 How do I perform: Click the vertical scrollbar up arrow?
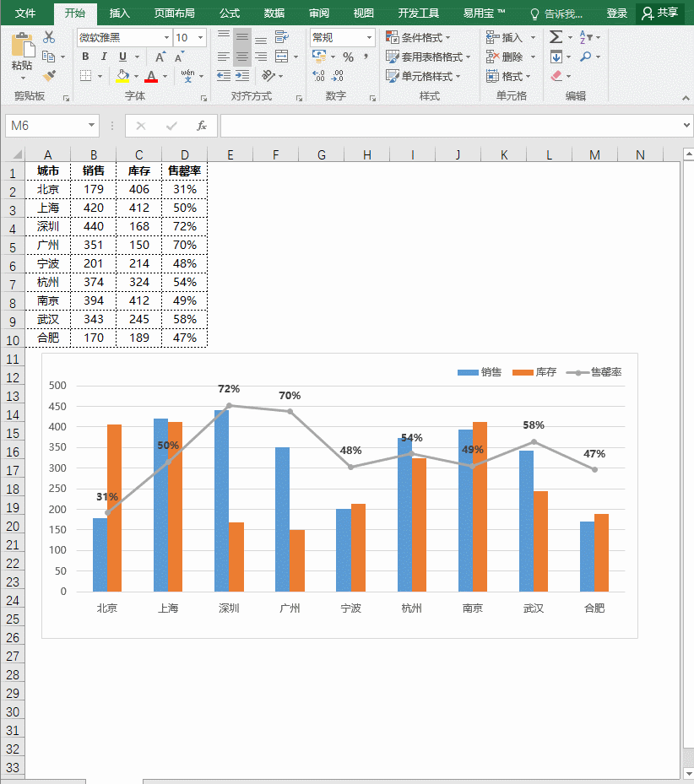[x=688, y=154]
